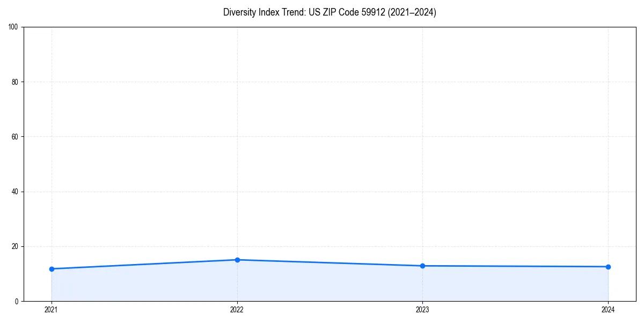Image resolution: width=644 pixels, height=322 pixels.
Task: Select the 2021 x-axis tick label
Action: pyautogui.click(x=52, y=310)
